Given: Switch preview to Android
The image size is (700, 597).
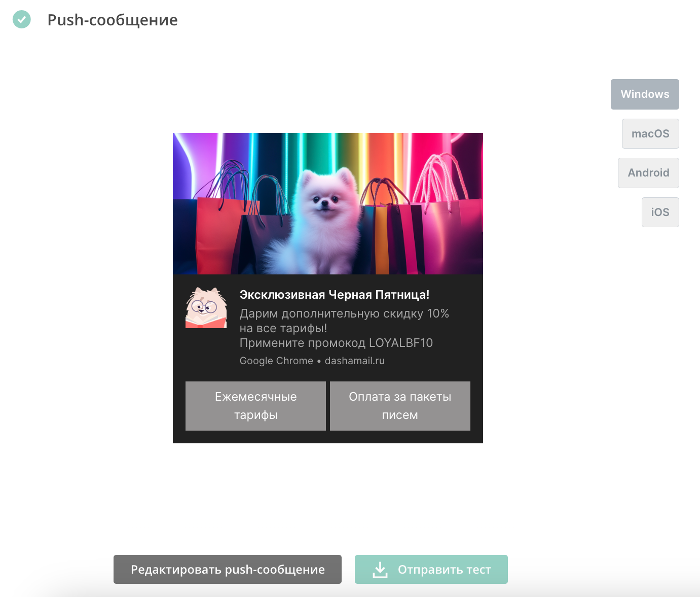Looking at the screenshot, I should (x=648, y=173).
